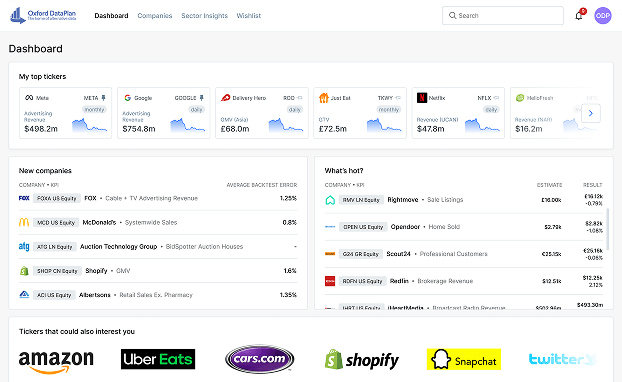Image resolution: width=622 pixels, height=382 pixels.
Task: Open the Uber Eats suggested ticker
Action: [158, 359]
